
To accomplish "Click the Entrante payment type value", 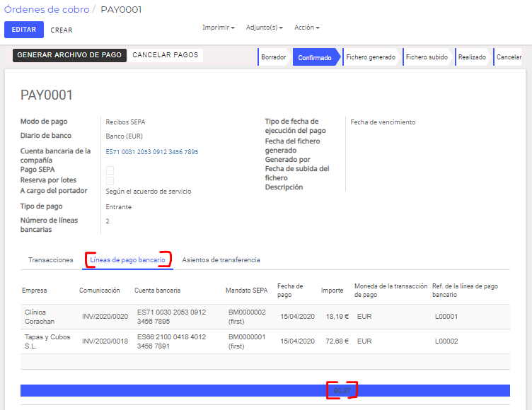I will [x=118, y=207].
